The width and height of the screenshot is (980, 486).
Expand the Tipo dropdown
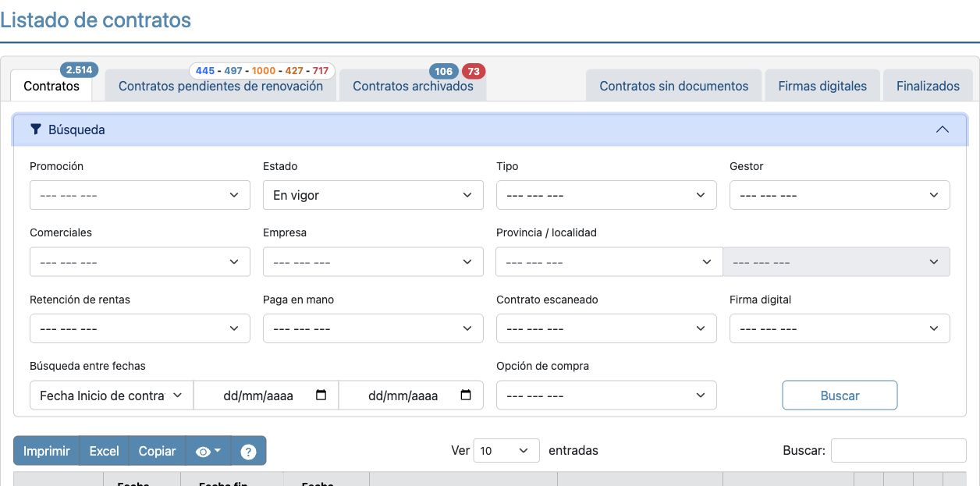[606, 195]
